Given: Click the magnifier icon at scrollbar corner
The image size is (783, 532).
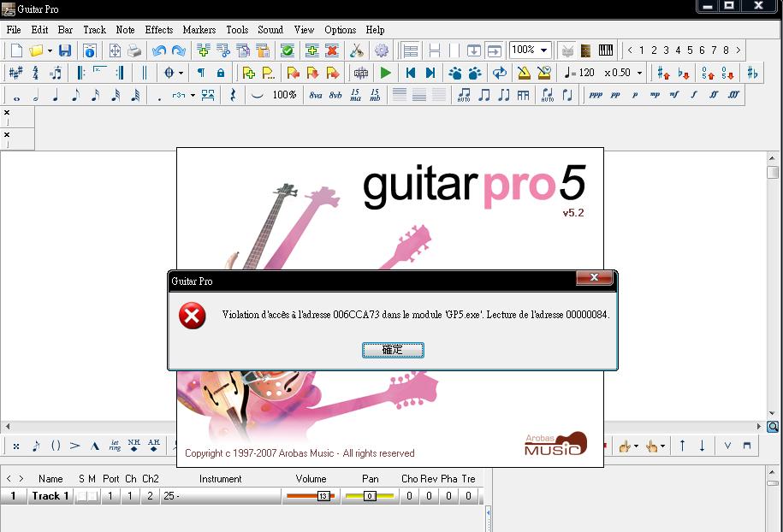Looking at the screenshot, I should click(x=773, y=427).
